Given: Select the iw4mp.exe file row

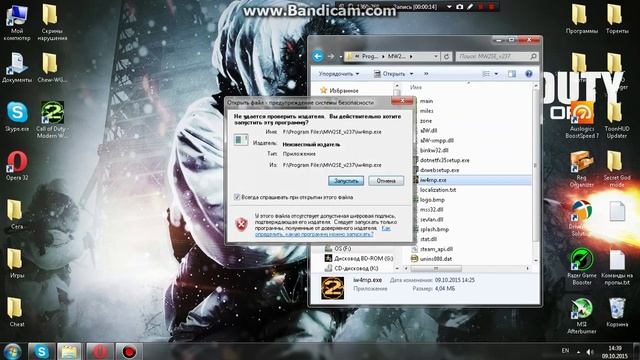Looking at the screenshot, I should [471, 180].
